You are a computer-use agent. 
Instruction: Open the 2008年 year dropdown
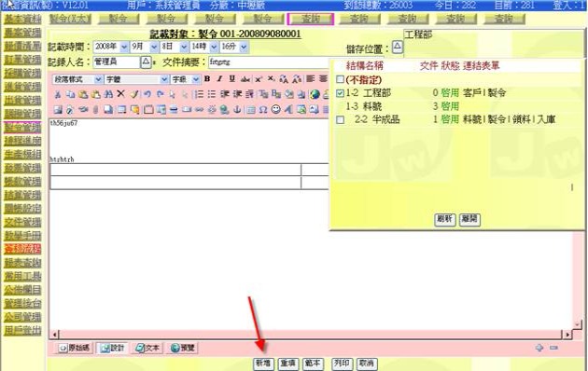pyautogui.click(x=111, y=47)
